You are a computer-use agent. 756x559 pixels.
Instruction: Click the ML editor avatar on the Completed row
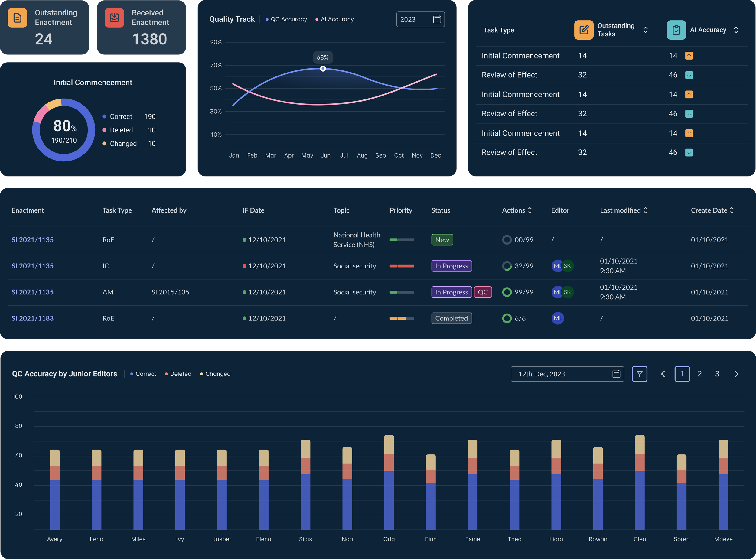pyautogui.click(x=557, y=318)
